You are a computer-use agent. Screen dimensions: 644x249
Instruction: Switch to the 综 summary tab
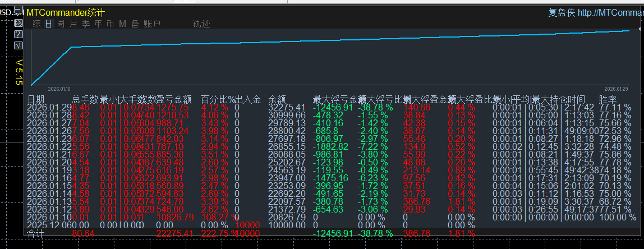(x=36, y=24)
